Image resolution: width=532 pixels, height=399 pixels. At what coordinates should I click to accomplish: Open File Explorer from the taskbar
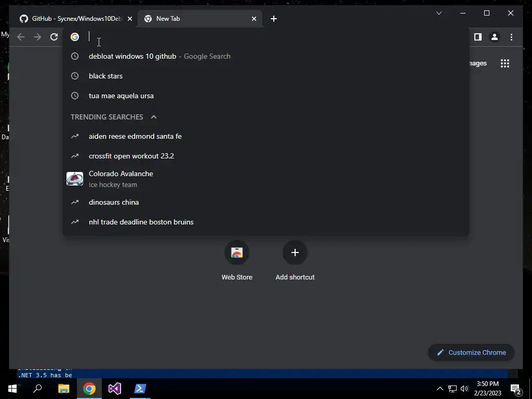(x=63, y=389)
